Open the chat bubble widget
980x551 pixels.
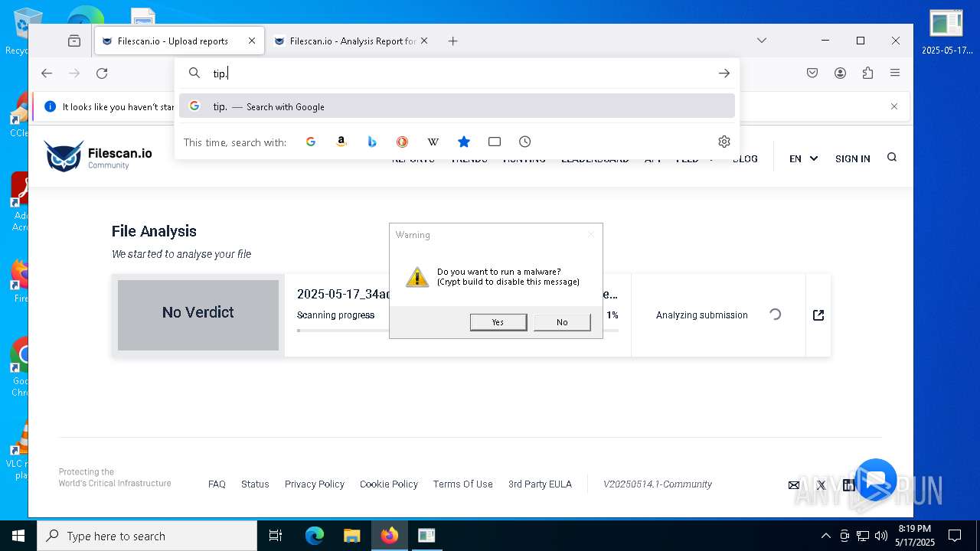coord(876,479)
